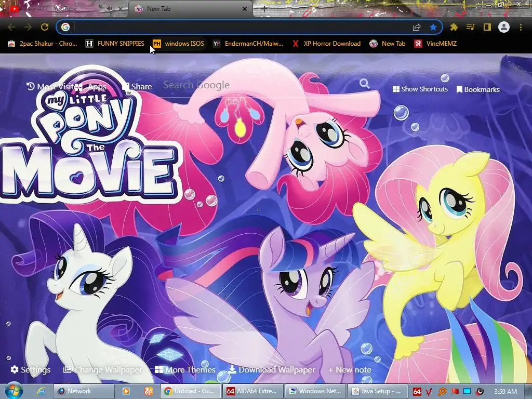Click Change Wallpaper
This screenshot has height=399, width=532.
(x=102, y=369)
